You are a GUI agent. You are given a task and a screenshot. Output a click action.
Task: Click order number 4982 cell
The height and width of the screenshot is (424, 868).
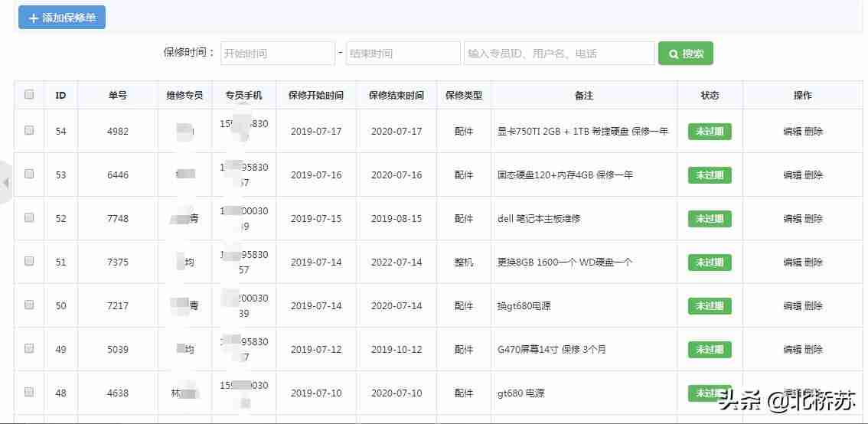118,131
